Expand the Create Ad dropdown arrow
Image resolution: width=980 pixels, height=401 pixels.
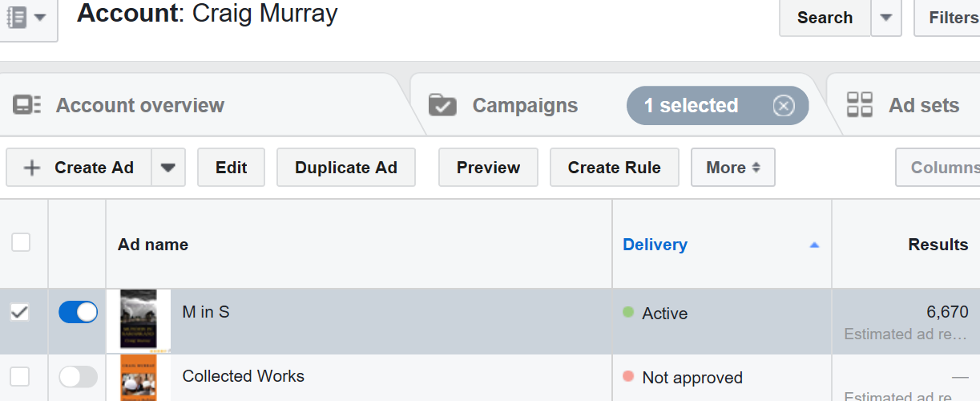tap(168, 168)
